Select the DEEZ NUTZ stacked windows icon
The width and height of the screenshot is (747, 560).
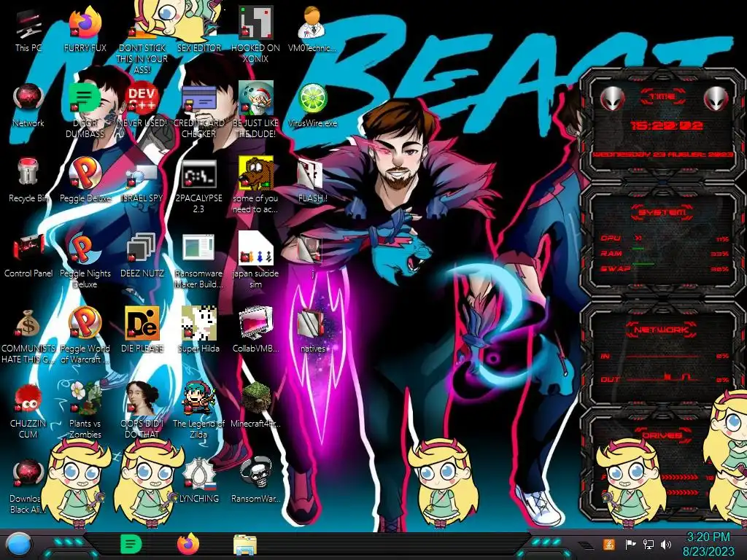[x=142, y=249]
